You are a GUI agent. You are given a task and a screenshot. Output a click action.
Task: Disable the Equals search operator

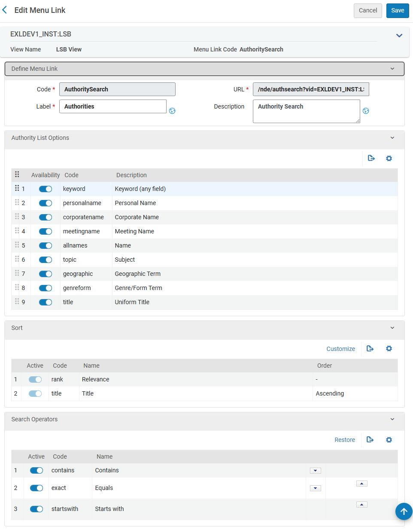coord(36,488)
